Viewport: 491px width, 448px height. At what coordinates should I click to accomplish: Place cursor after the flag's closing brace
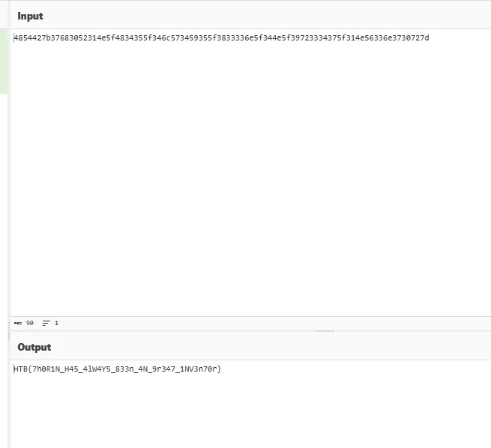point(222,369)
